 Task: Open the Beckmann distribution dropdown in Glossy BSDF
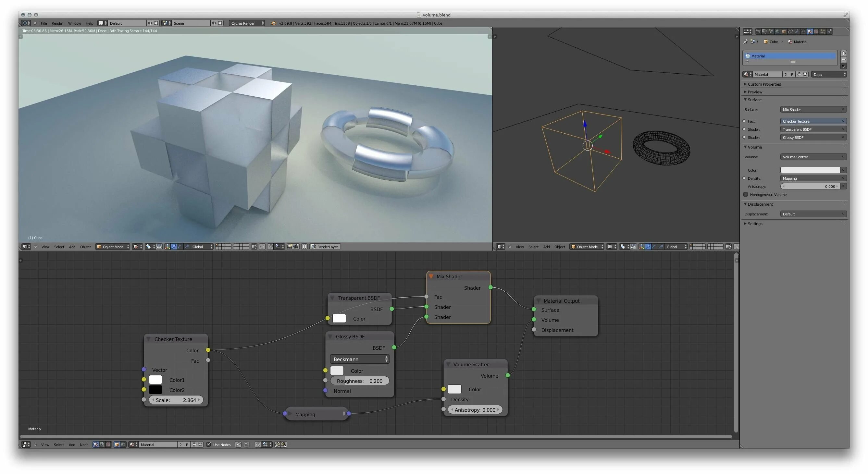tap(360, 359)
